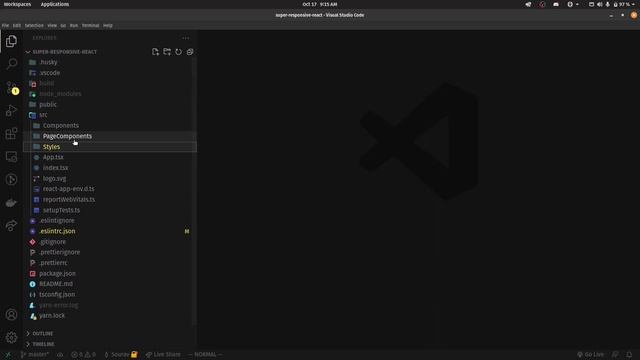
Task: Open the Edit menu
Action: [16, 25]
